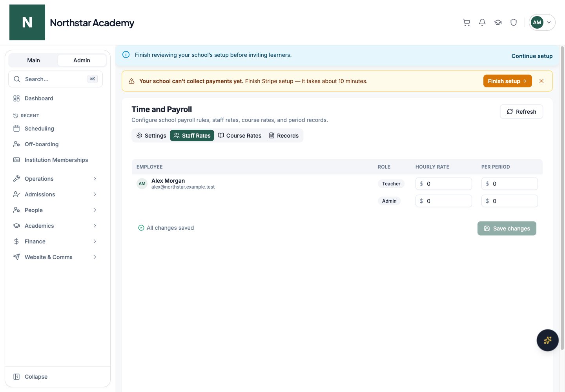Click Save changes button
Screen dimensions: 565x392
pos(507,229)
